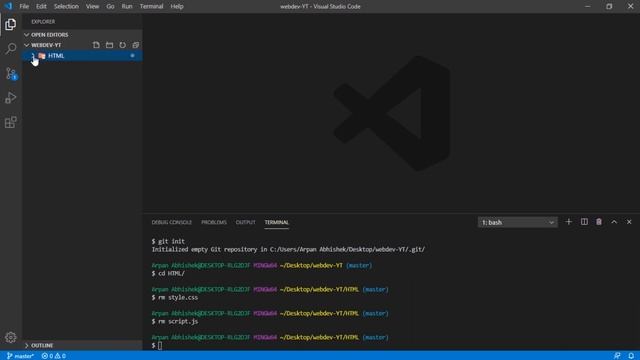Image resolution: width=640 pixels, height=360 pixels.
Task: Kill the active terminal with trash icon
Action: tap(599, 222)
